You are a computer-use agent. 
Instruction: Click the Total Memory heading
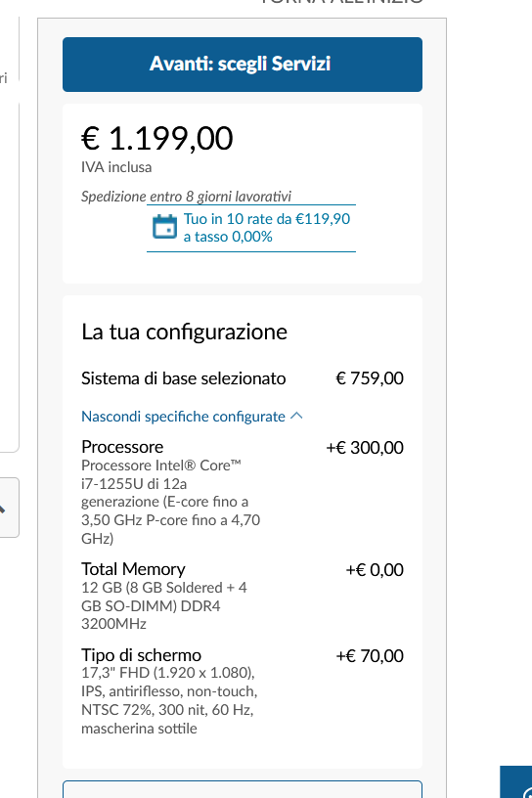[x=133, y=568]
